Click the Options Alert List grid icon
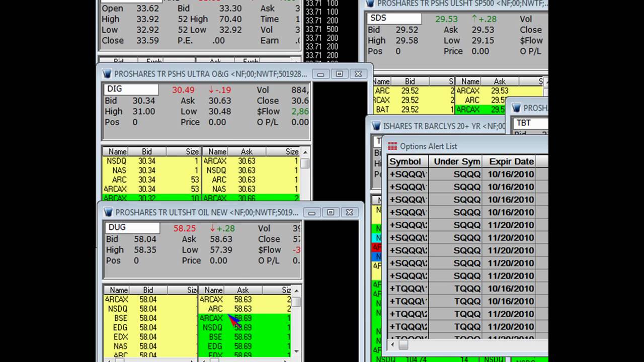Screen dimensions: 644x362 (x=392, y=146)
